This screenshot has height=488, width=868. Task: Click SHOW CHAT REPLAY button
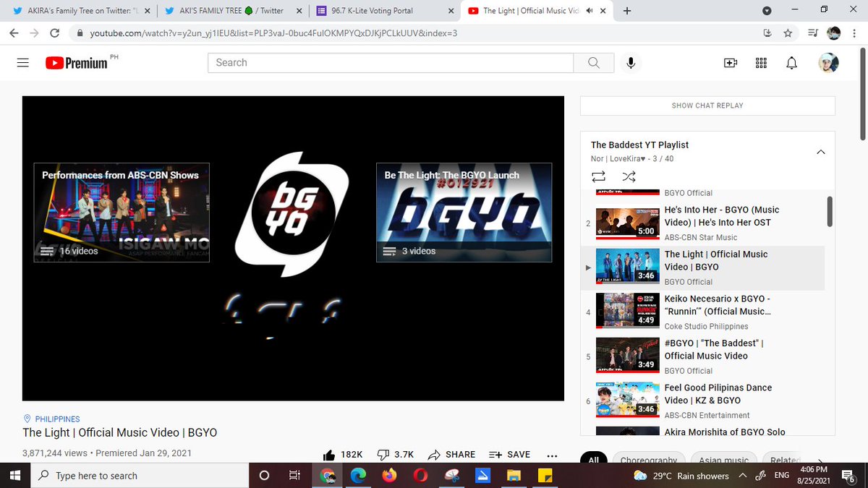707,106
